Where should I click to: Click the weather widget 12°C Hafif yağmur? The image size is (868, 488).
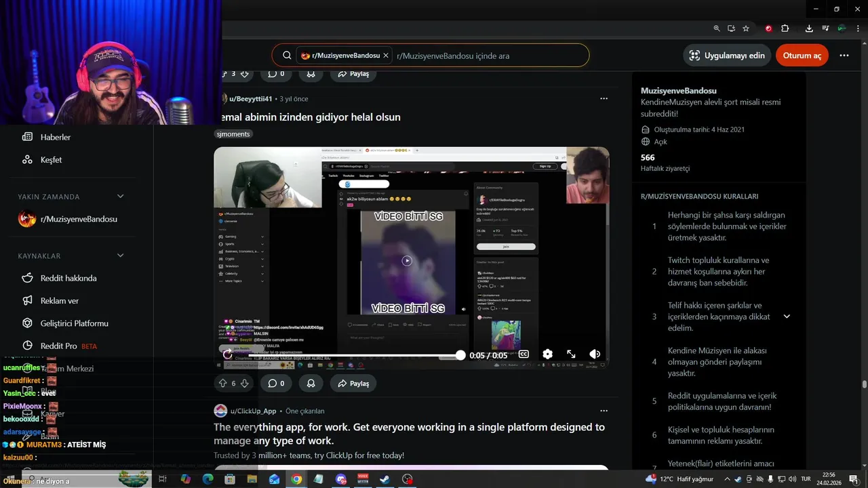[x=678, y=479]
